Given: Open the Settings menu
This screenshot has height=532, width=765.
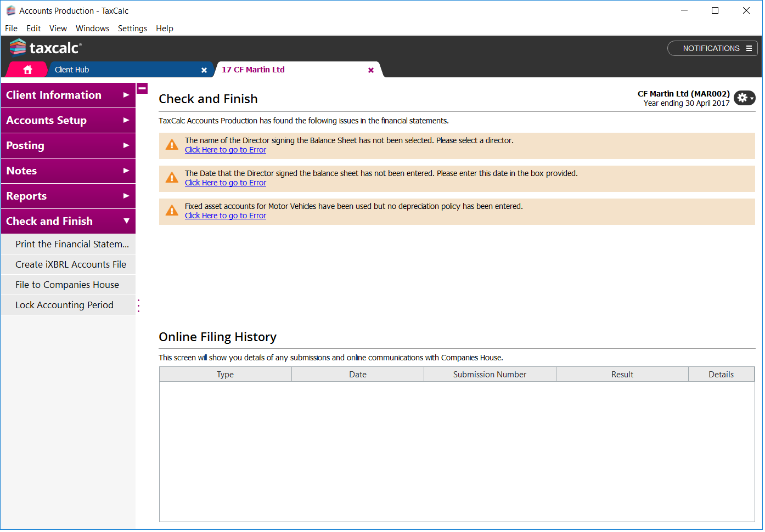Looking at the screenshot, I should [x=132, y=29].
